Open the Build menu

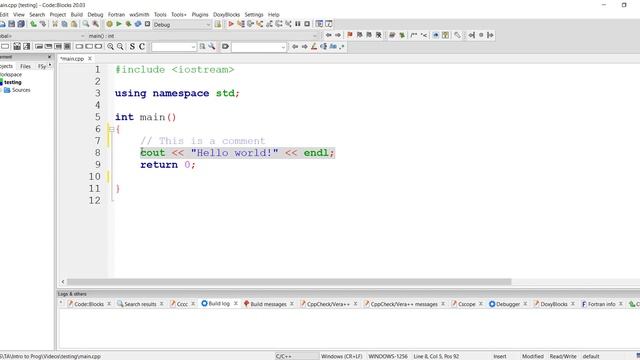click(77, 15)
